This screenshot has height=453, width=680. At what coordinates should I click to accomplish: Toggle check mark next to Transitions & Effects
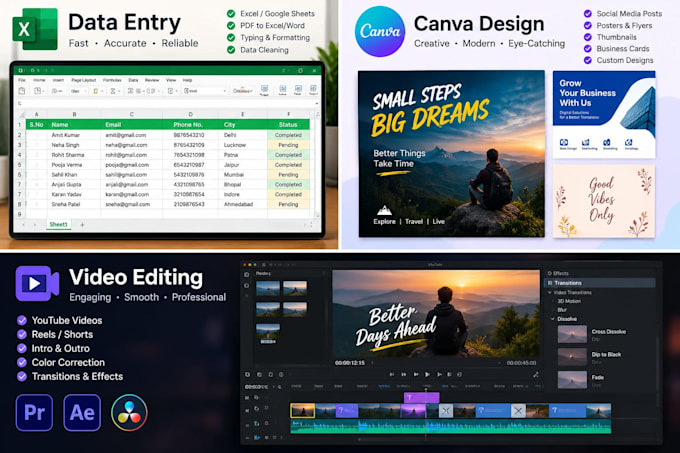coord(22,376)
